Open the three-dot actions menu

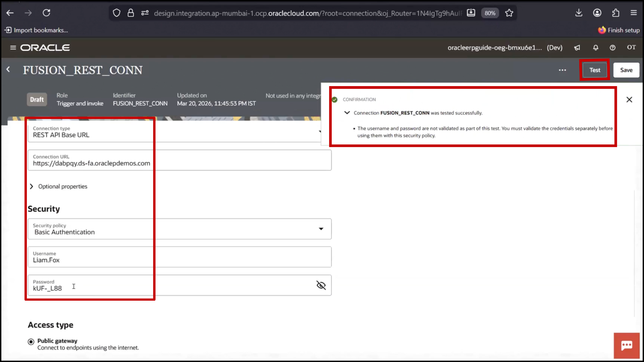coord(562,70)
